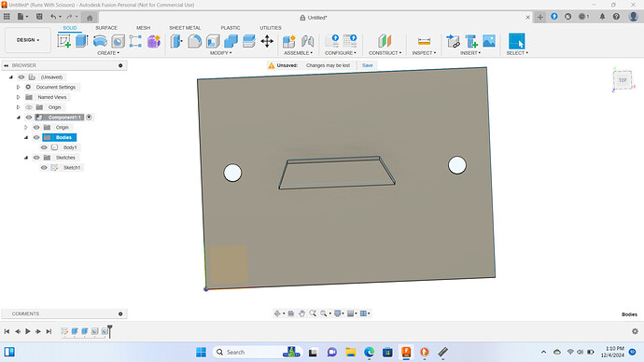The height and width of the screenshot is (362, 644).
Task: Open the DESIGN workspace dropdown
Action: pyautogui.click(x=28, y=40)
